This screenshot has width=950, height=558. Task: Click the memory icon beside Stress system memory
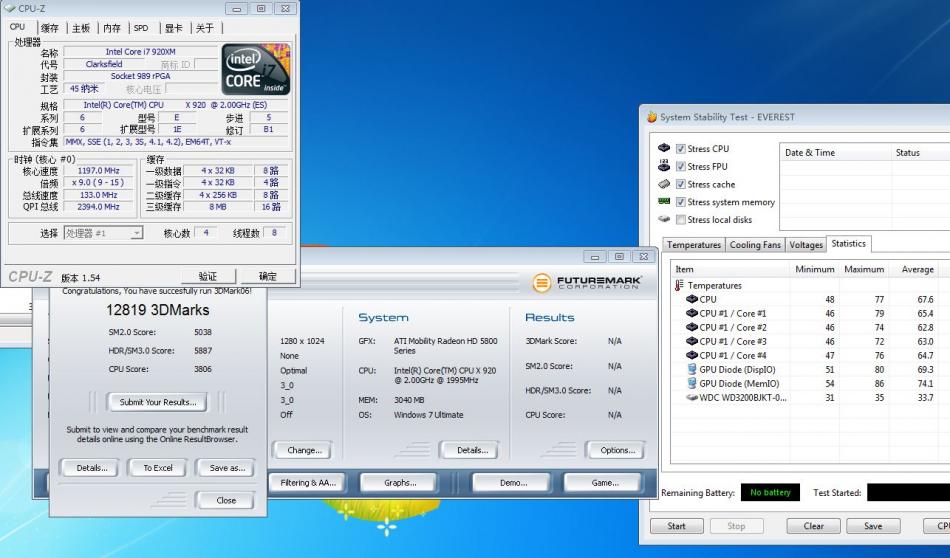664,201
